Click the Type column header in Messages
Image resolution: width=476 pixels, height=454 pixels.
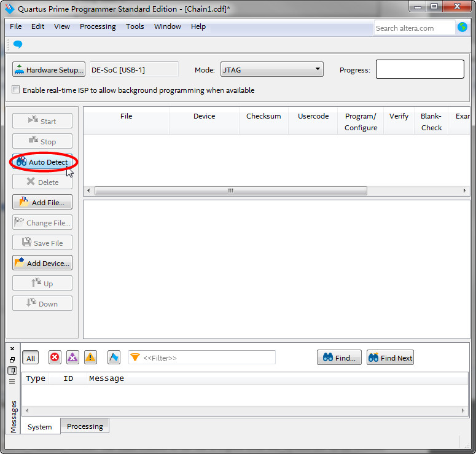(x=36, y=378)
